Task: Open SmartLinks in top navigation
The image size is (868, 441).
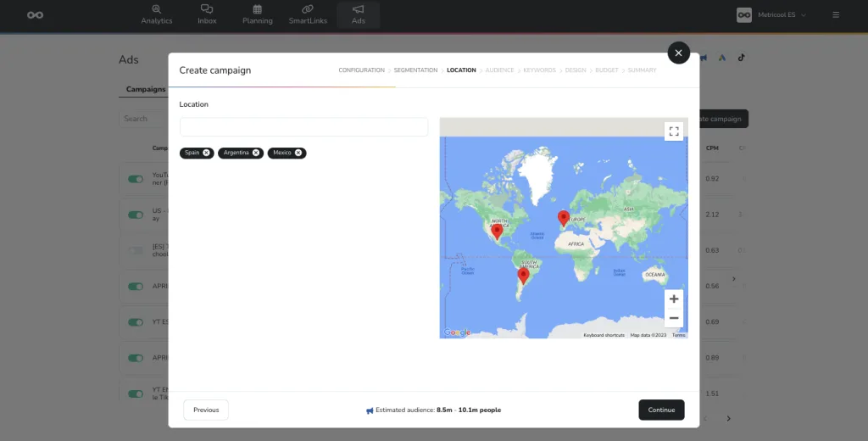Action: point(308,15)
